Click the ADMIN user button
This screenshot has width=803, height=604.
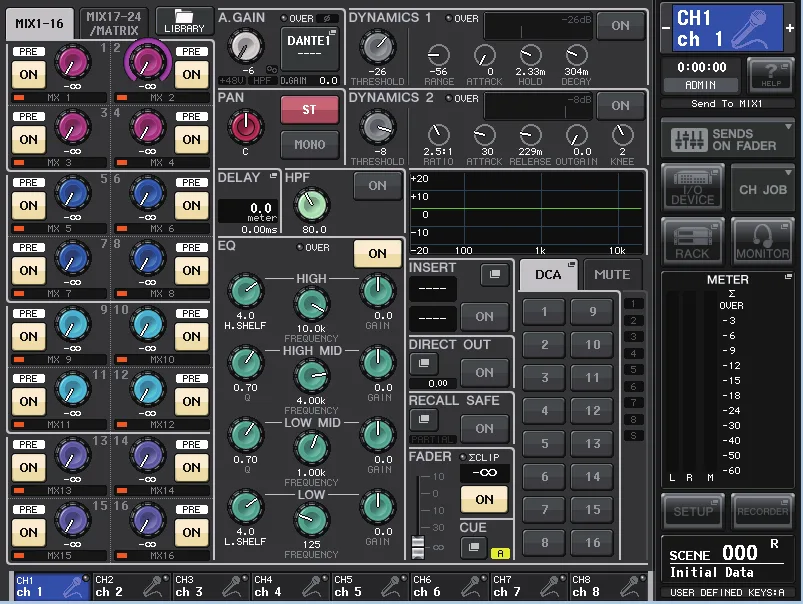(701, 85)
